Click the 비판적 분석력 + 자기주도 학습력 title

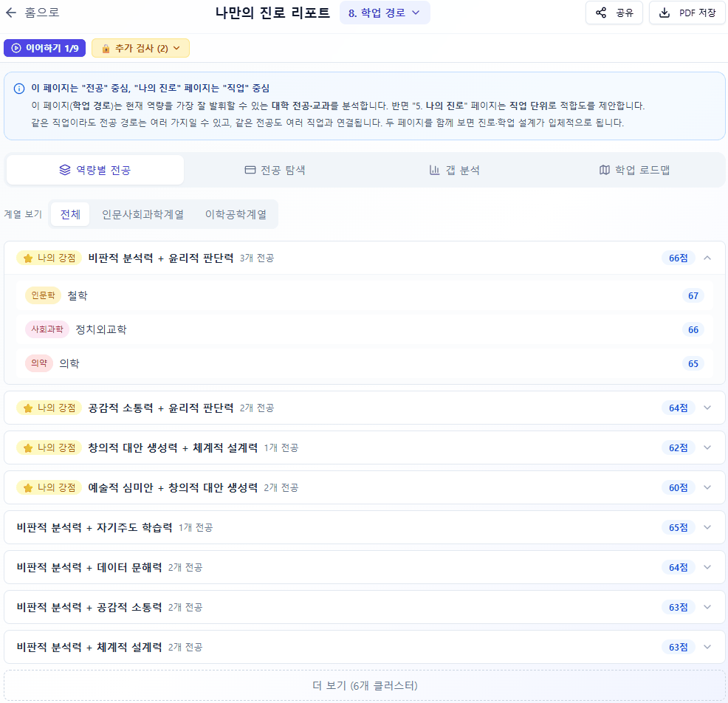click(95, 527)
